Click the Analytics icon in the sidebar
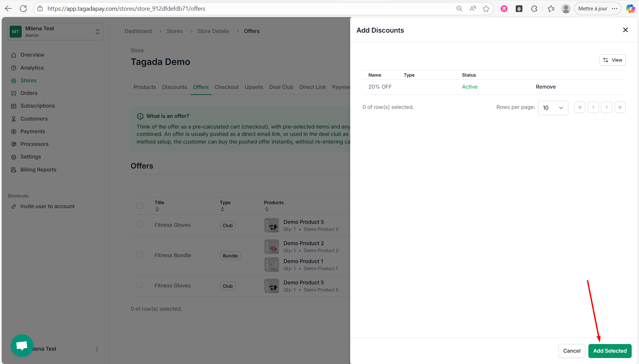The height and width of the screenshot is (364, 639). point(14,68)
